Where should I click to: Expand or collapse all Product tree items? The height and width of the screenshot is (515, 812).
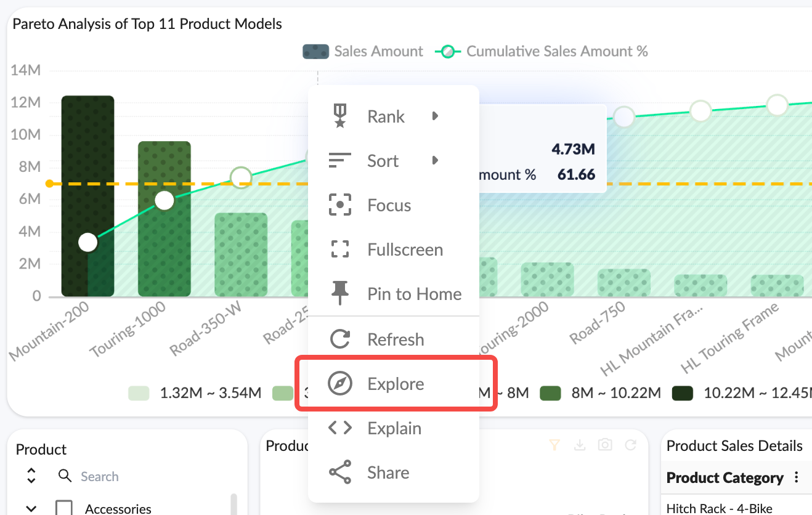[31, 476]
